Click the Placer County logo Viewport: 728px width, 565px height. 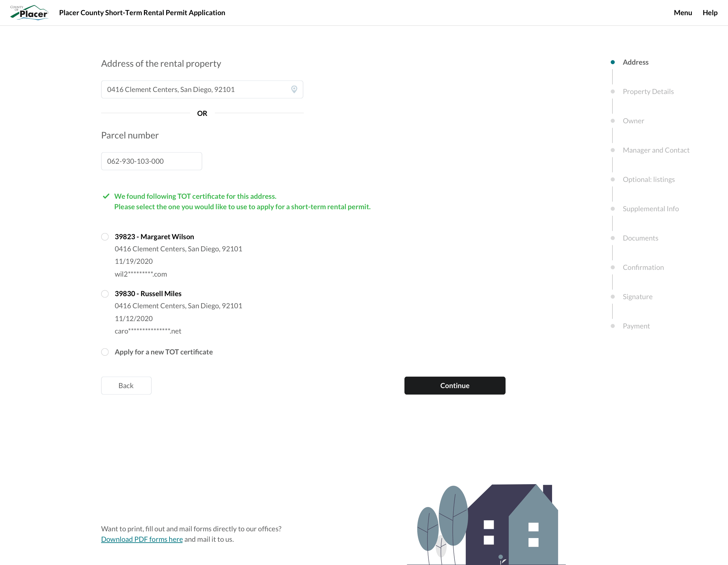point(29,12)
